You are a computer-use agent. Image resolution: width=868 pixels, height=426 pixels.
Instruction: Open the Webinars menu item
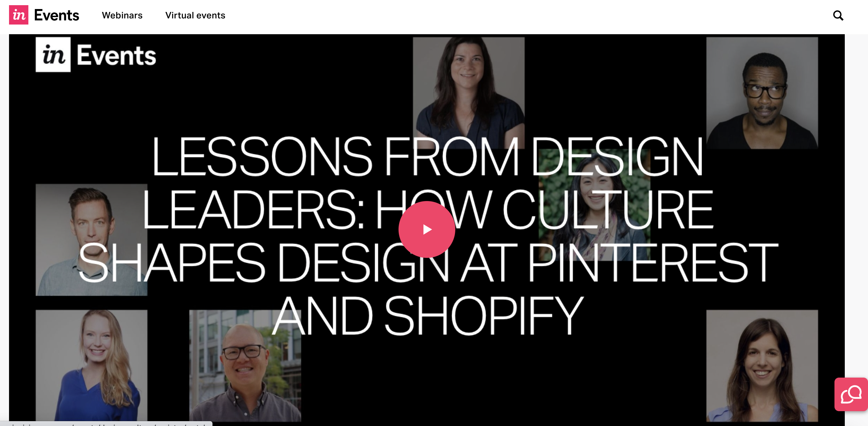(122, 15)
